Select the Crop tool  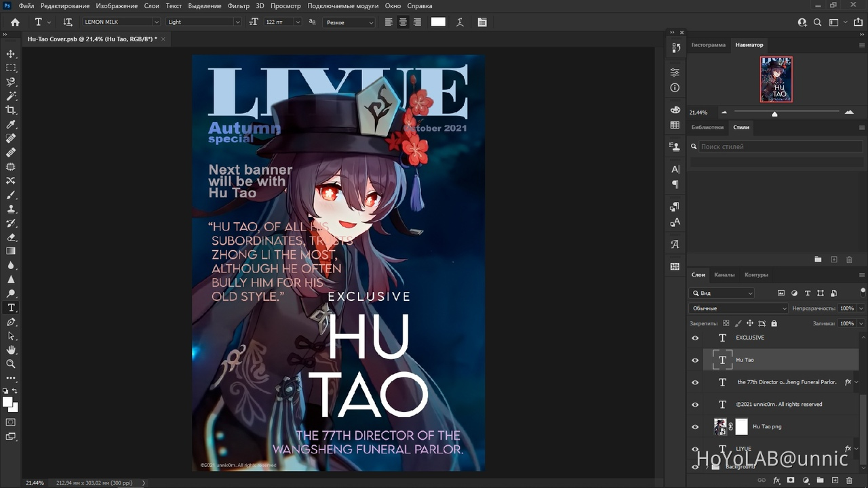[11, 110]
